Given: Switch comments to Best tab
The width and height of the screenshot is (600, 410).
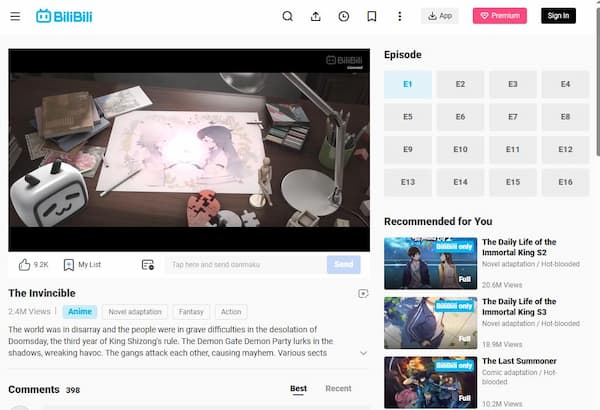Looking at the screenshot, I should [298, 389].
